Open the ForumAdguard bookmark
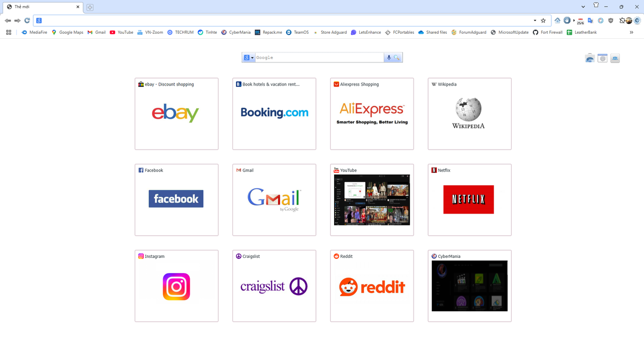644x346 pixels. (468, 32)
